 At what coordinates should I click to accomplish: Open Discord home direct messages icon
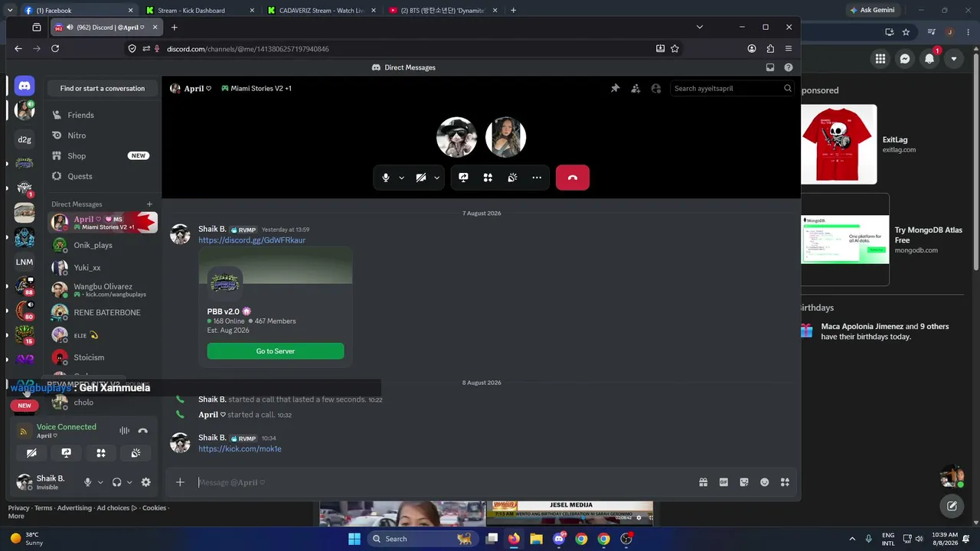click(24, 86)
